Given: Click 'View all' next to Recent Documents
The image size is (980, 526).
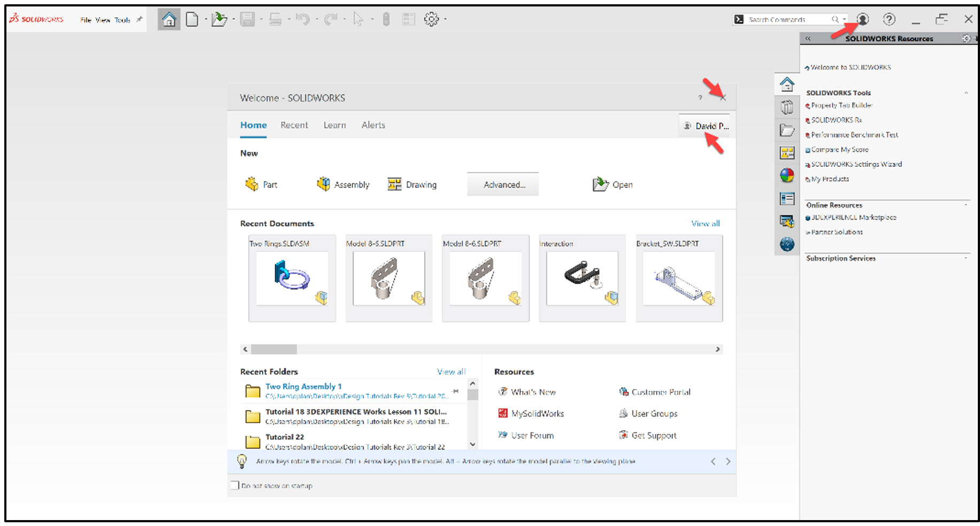Looking at the screenshot, I should (705, 223).
